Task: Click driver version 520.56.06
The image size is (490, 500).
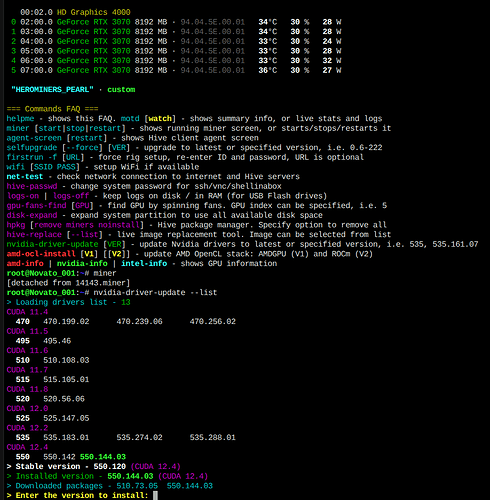Action: (x=64, y=399)
